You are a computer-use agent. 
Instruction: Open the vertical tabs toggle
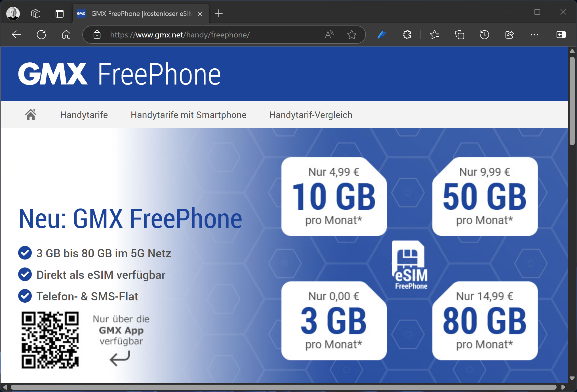[60, 13]
